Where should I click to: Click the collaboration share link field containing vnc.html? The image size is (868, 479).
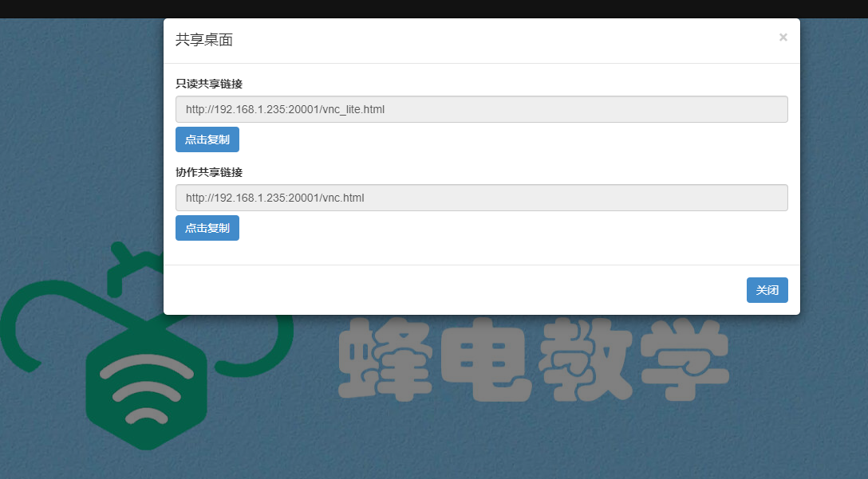482,198
